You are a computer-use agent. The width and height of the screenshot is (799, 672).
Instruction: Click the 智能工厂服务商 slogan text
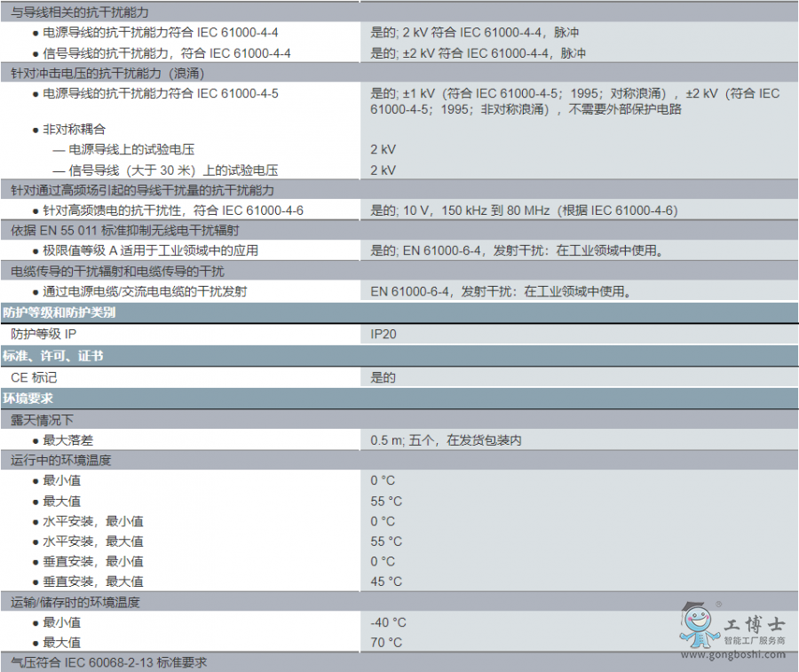(x=754, y=641)
